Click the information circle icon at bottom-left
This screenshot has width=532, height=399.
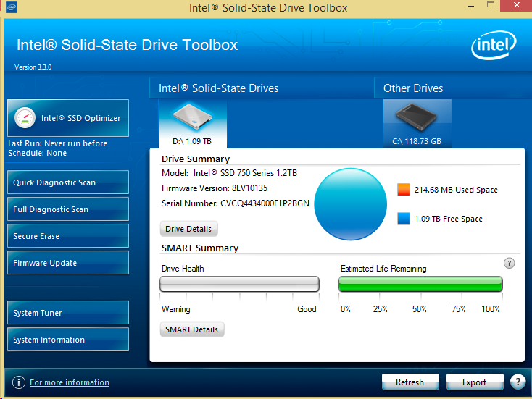18,382
